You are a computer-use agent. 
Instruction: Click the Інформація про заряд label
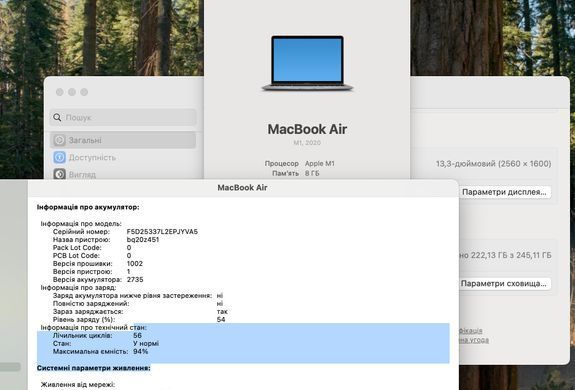click(x=78, y=287)
